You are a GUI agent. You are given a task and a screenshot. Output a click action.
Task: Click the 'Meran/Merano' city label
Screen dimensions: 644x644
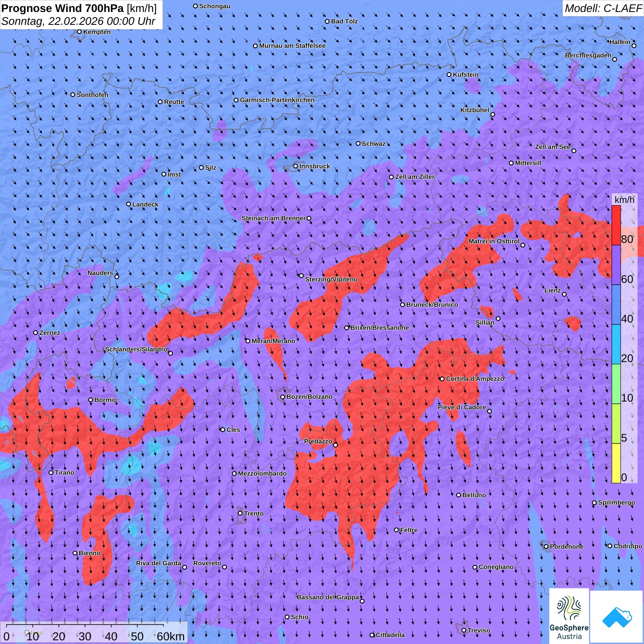273,341
